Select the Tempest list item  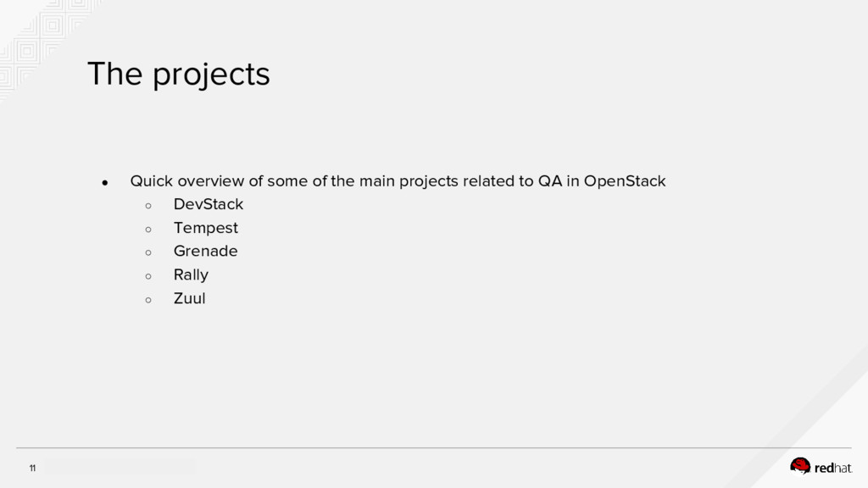point(205,228)
